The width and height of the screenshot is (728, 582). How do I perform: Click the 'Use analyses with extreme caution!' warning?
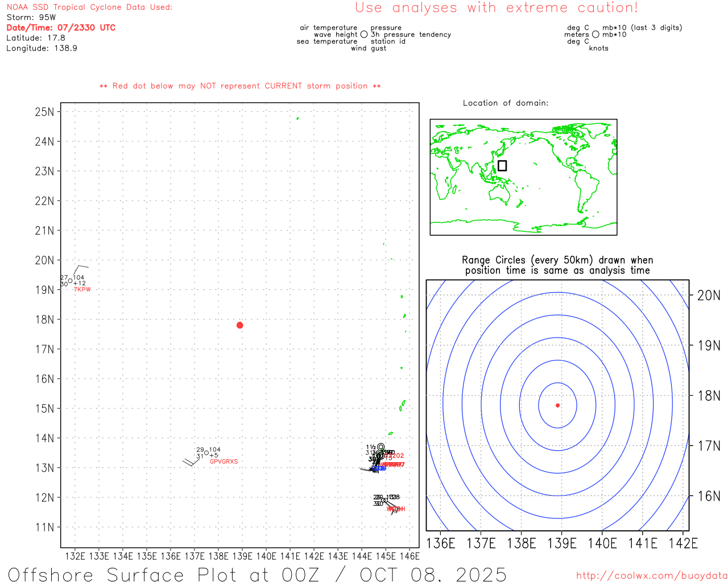[x=497, y=8]
